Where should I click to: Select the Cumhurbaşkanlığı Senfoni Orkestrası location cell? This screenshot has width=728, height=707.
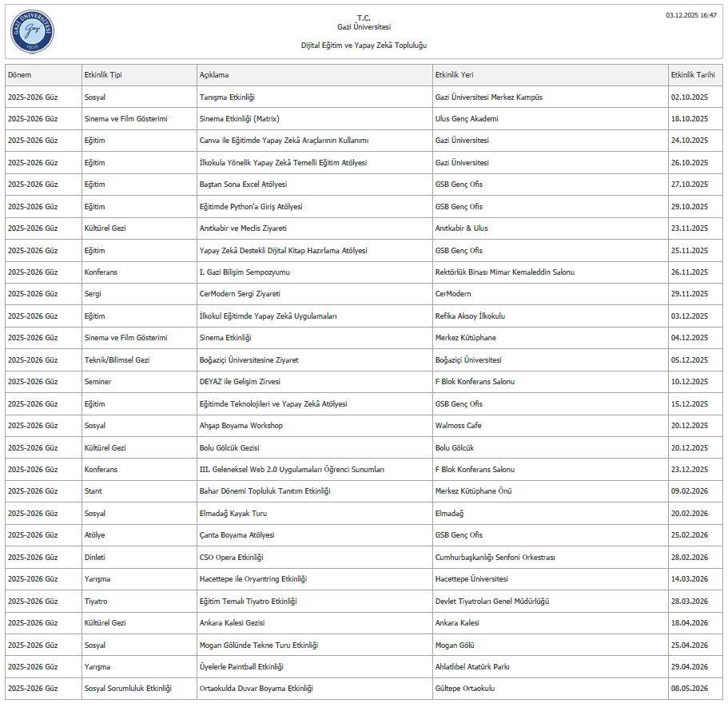coord(495,558)
